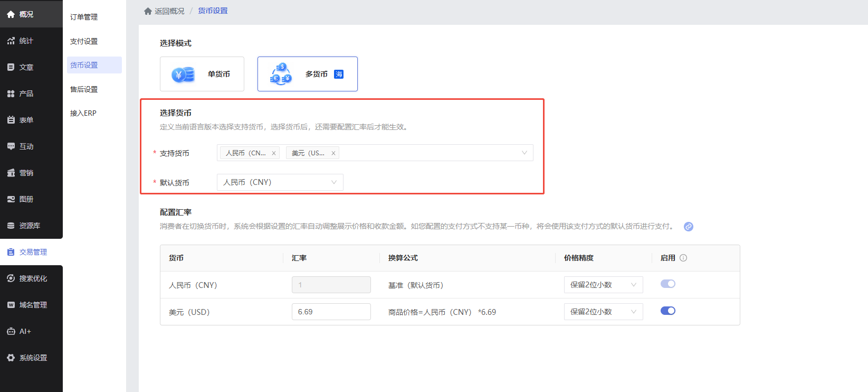Click the 域名管理 domain icon
868x392 pixels.
tap(11, 305)
